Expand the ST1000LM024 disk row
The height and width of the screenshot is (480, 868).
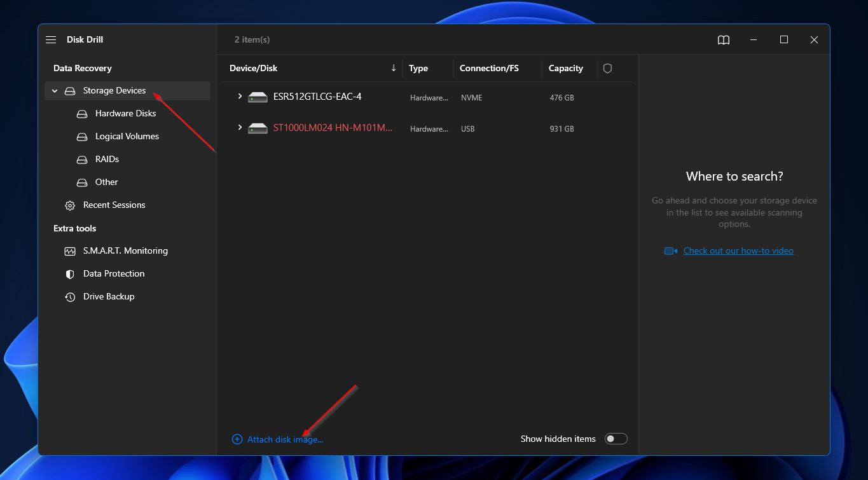(240, 127)
